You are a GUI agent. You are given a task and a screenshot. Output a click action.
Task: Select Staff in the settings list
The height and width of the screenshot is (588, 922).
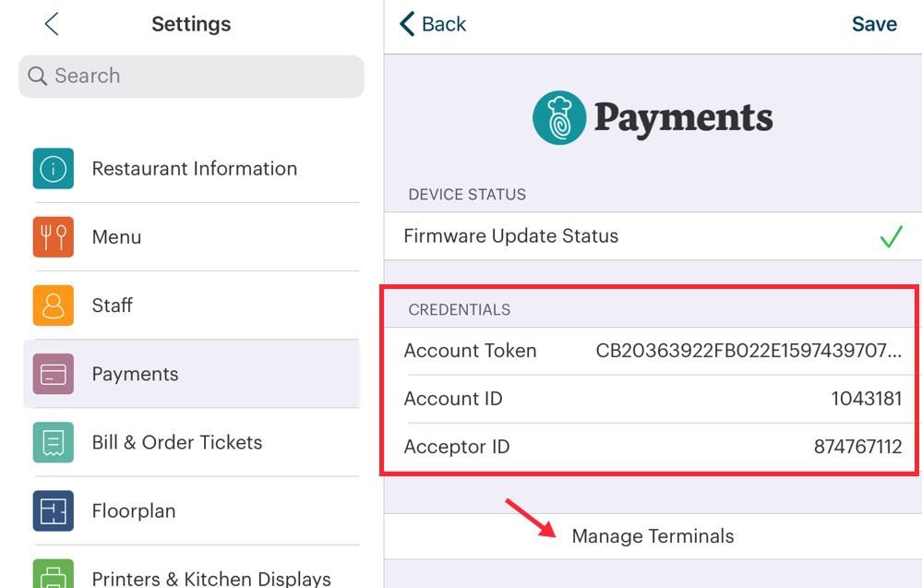click(113, 306)
